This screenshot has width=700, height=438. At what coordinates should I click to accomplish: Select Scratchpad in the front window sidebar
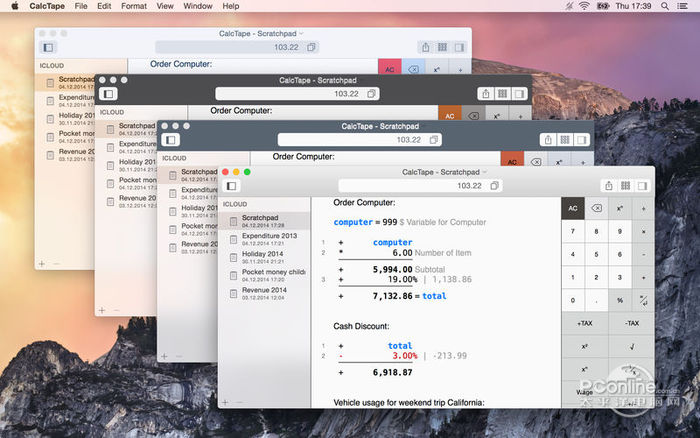click(x=264, y=221)
